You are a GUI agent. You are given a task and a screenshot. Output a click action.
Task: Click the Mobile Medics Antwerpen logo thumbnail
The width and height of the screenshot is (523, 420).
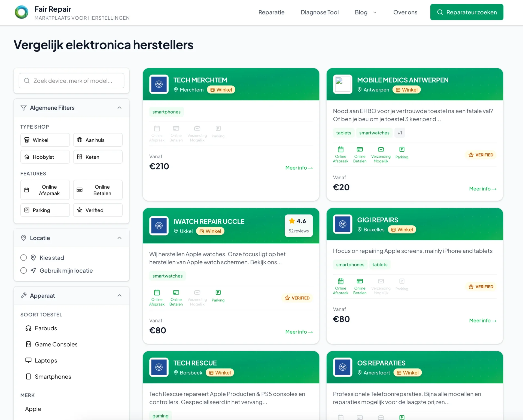pos(342,84)
